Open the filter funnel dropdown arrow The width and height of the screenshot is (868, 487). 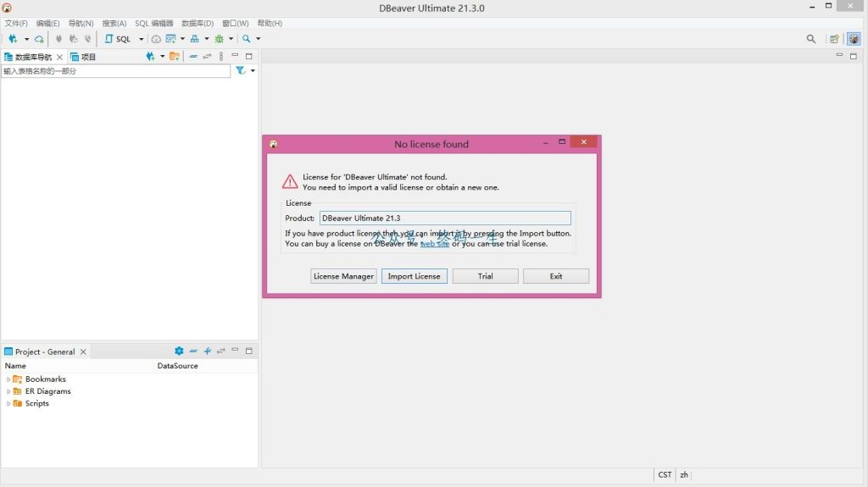pos(253,71)
